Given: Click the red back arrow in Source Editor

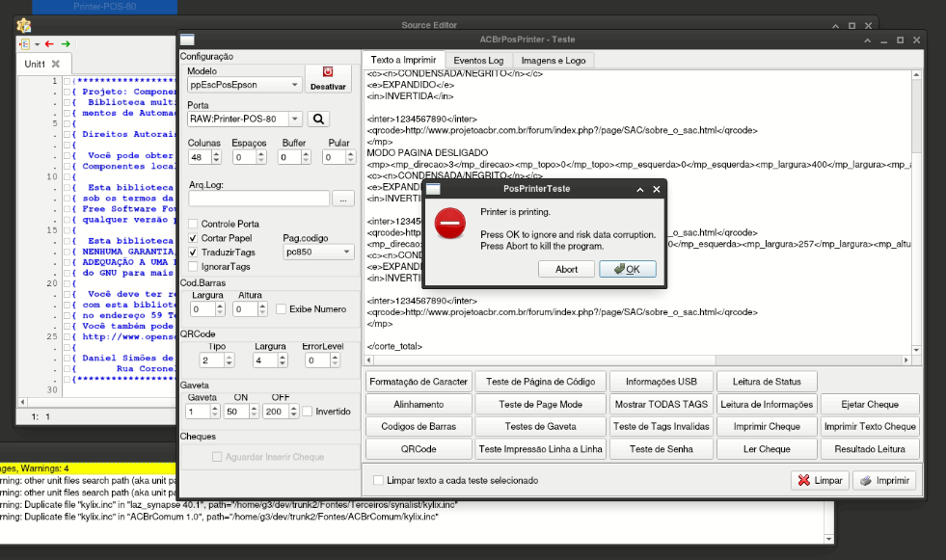Looking at the screenshot, I should point(49,44).
